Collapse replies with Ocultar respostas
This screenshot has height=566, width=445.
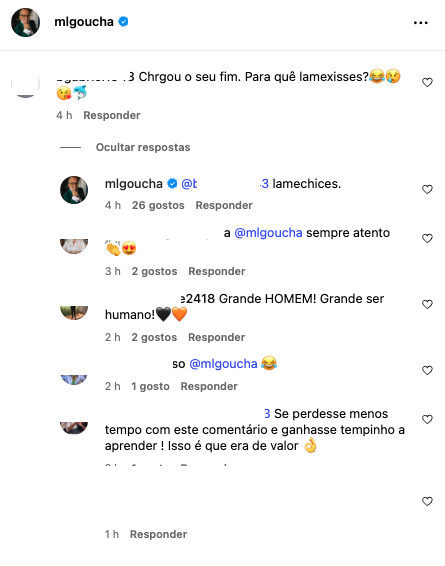(x=143, y=147)
